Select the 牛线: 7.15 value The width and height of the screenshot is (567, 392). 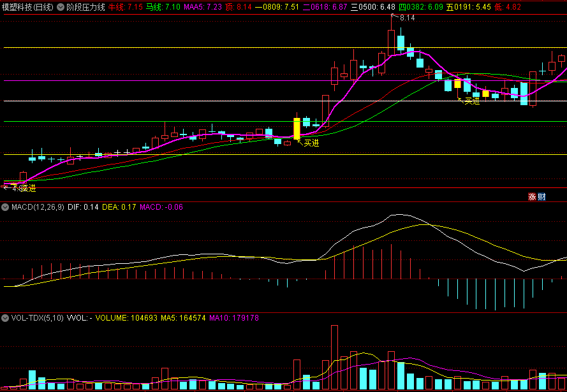[x=126, y=7]
